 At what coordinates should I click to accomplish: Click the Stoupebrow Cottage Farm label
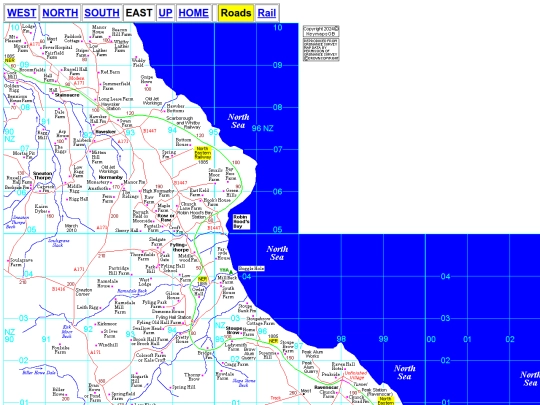tap(261, 321)
